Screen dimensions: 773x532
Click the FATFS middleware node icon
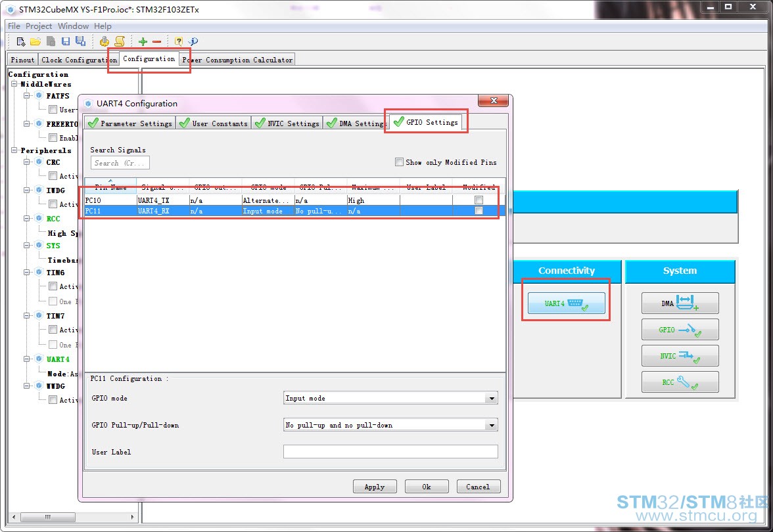39,96
